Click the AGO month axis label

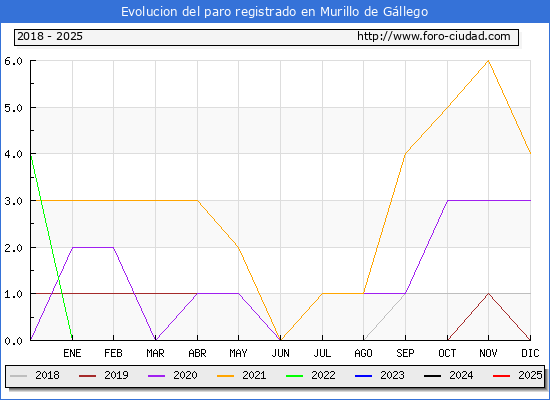point(363,353)
